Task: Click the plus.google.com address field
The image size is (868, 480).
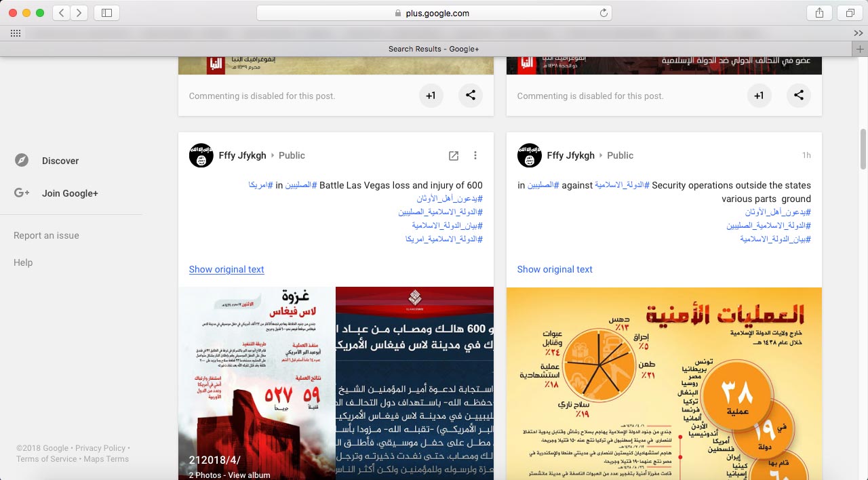Action: pyautogui.click(x=434, y=13)
